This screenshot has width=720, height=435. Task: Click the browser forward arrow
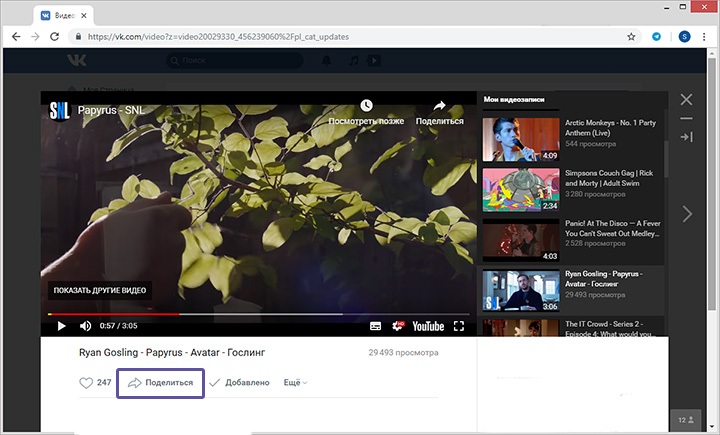pos(35,37)
